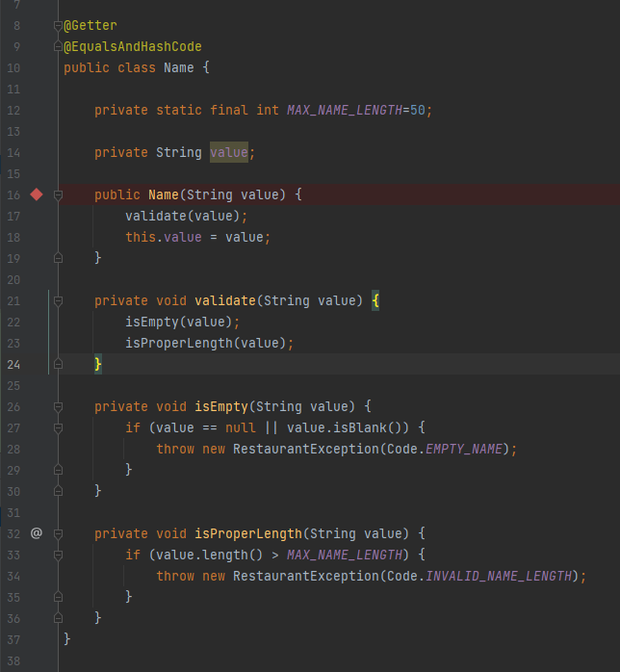Collapse the if block fold at line 27
Image resolution: width=620 pixels, height=672 pixels.
tap(59, 427)
